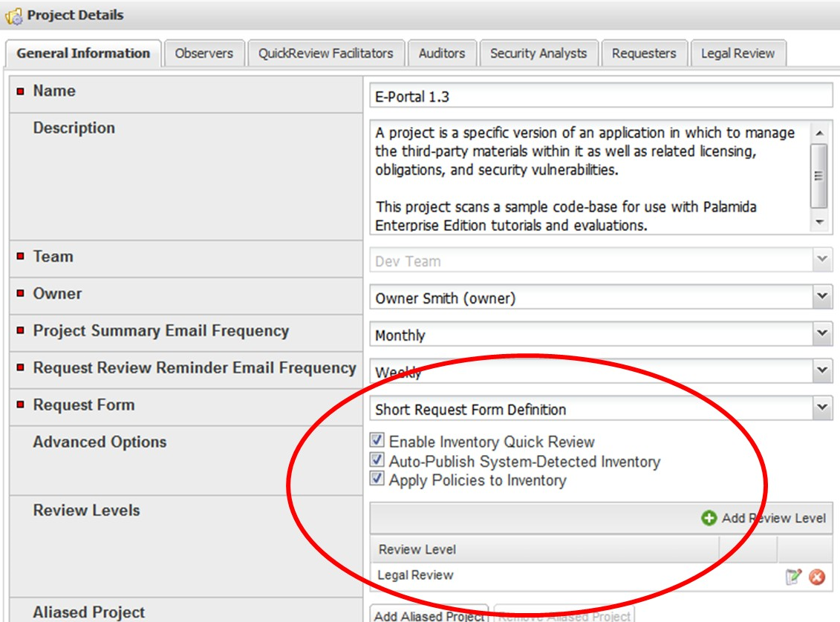Toggle Enable Inventory Quick Review checkbox
The image size is (840, 622).
click(377, 441)
